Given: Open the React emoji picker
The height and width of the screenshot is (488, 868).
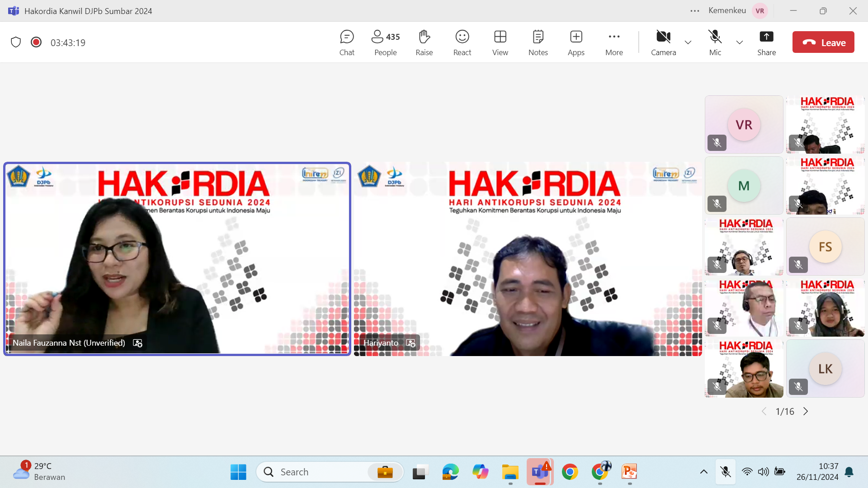Looking at the screenshot, I should [x=462, y=42].
